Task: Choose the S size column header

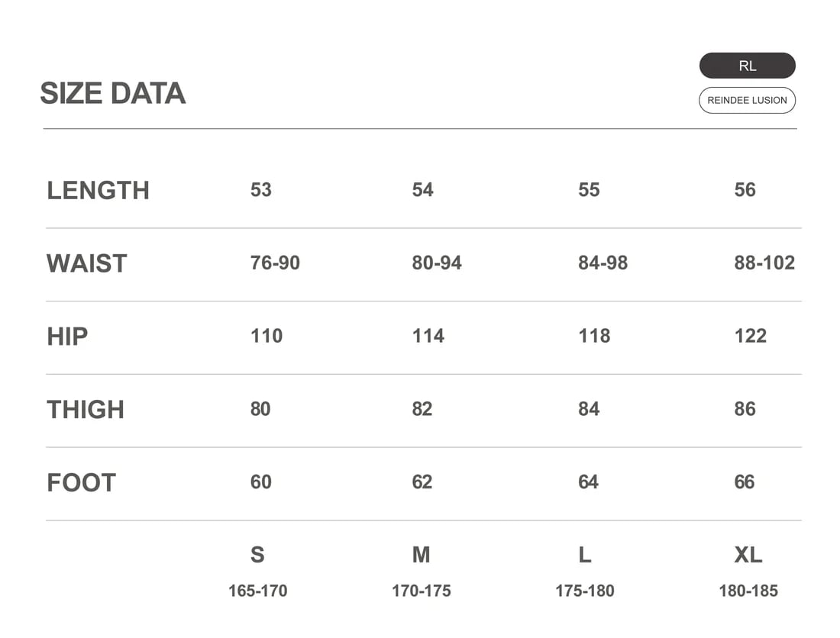Action: [x=257, y=555]
